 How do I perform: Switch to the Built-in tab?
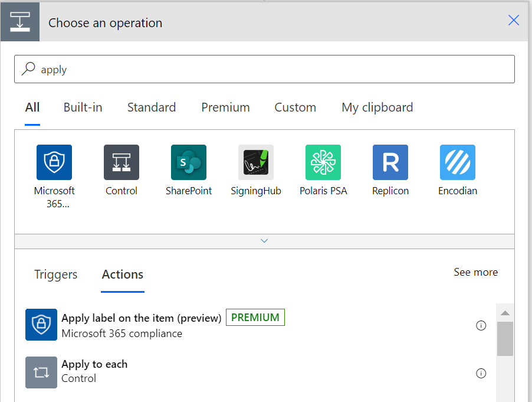(83, 107)
